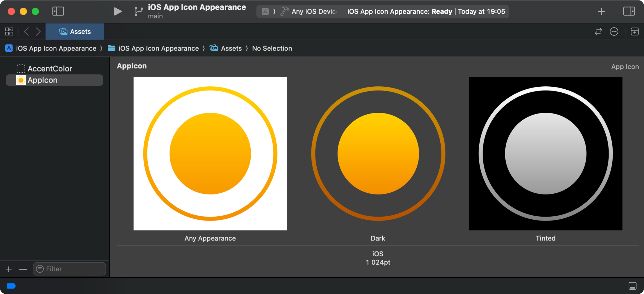Open the related items grid icon
This screenshot has height=294, width=644.
pos(9,32)
